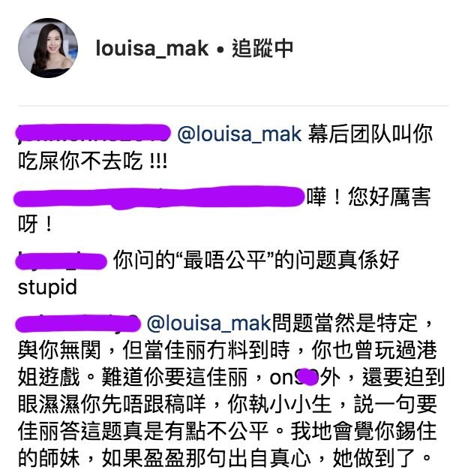Image resolution: width=468 pixels, height=476 pixels.
Task: Open the redacted username before 你问的 comment
Action: [x=61, y=261]
